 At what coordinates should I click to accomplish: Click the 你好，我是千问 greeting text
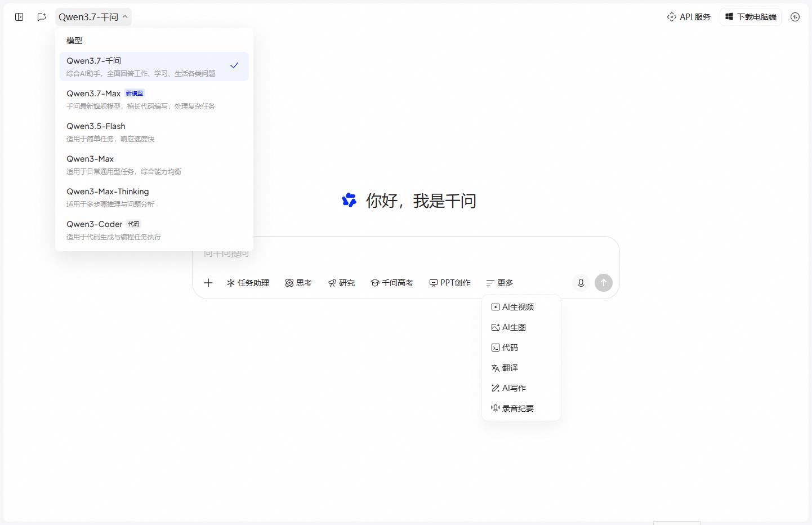tap(421, 201)
